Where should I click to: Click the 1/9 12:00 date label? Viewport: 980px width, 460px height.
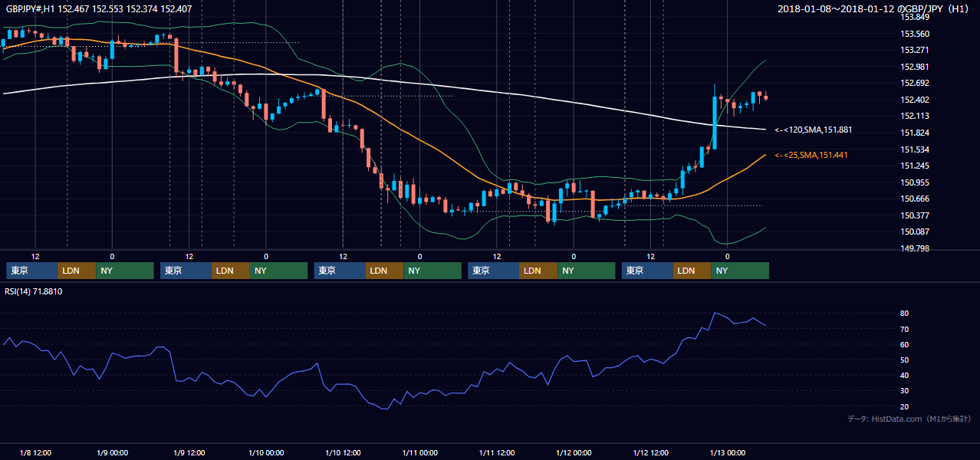189,452
